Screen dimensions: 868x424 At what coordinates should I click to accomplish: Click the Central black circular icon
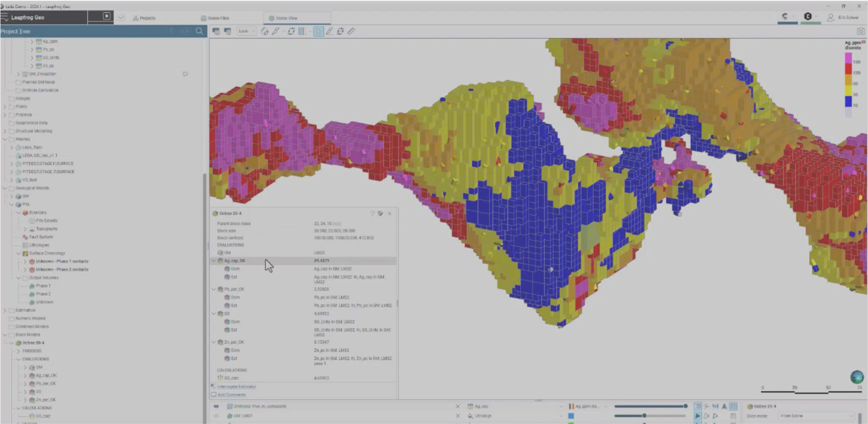coord(808,17)
